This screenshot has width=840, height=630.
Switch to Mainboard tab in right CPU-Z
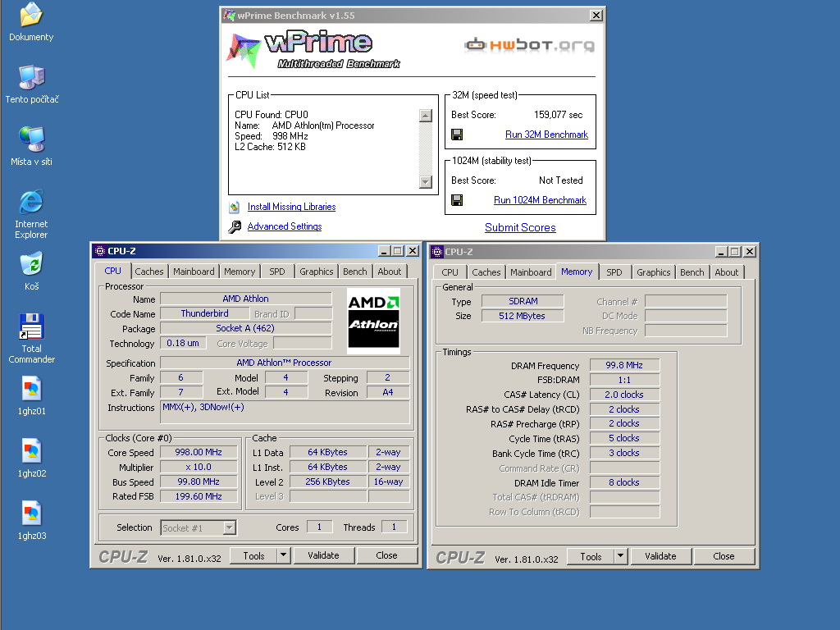tap(531, 272)
